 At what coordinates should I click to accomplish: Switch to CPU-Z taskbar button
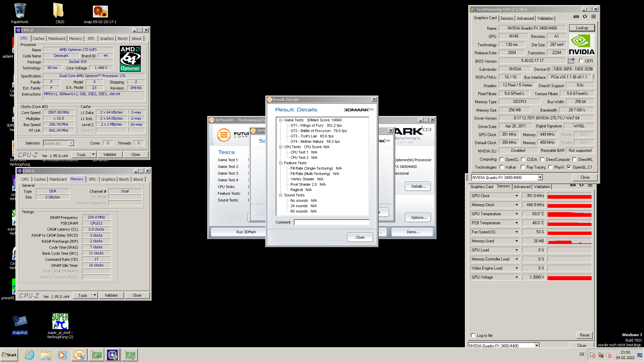tap(112, 355)
